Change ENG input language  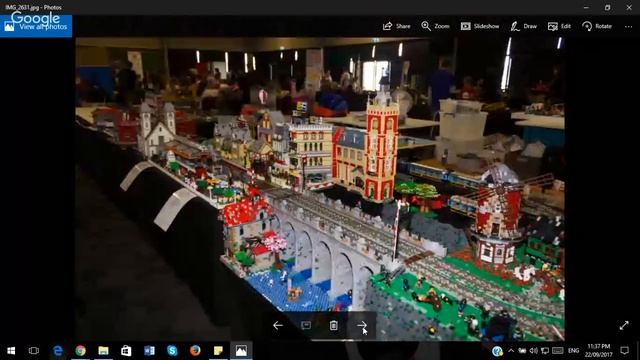pyautogui.click(x=573, y=351)
